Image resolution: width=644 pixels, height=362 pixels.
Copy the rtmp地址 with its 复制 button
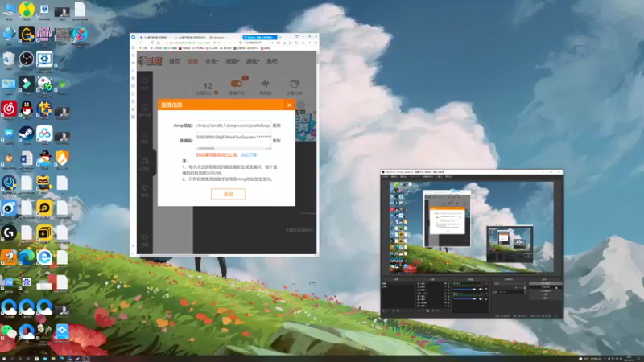(277, 125)
